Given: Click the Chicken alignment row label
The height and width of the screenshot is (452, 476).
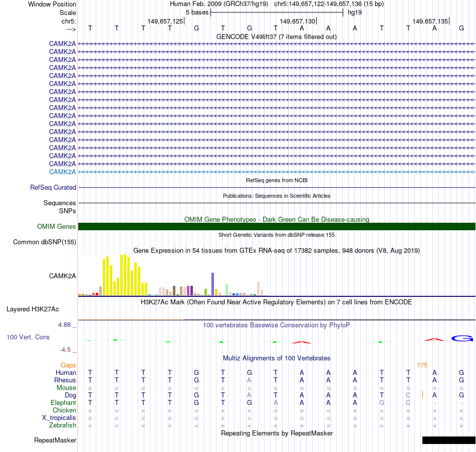Looking at the screenshot, I should [64, 410].
